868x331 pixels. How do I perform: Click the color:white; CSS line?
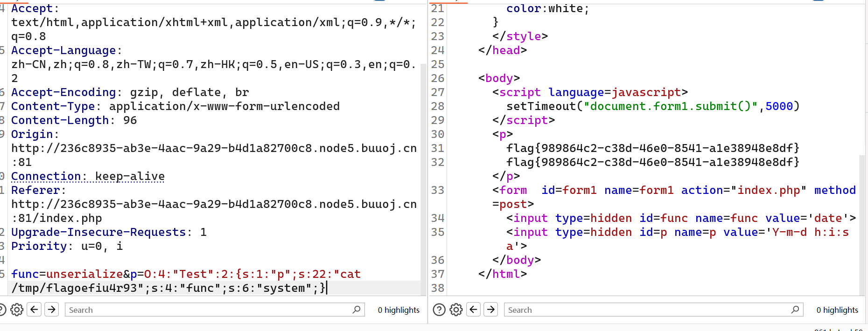[x=548, y=8]
